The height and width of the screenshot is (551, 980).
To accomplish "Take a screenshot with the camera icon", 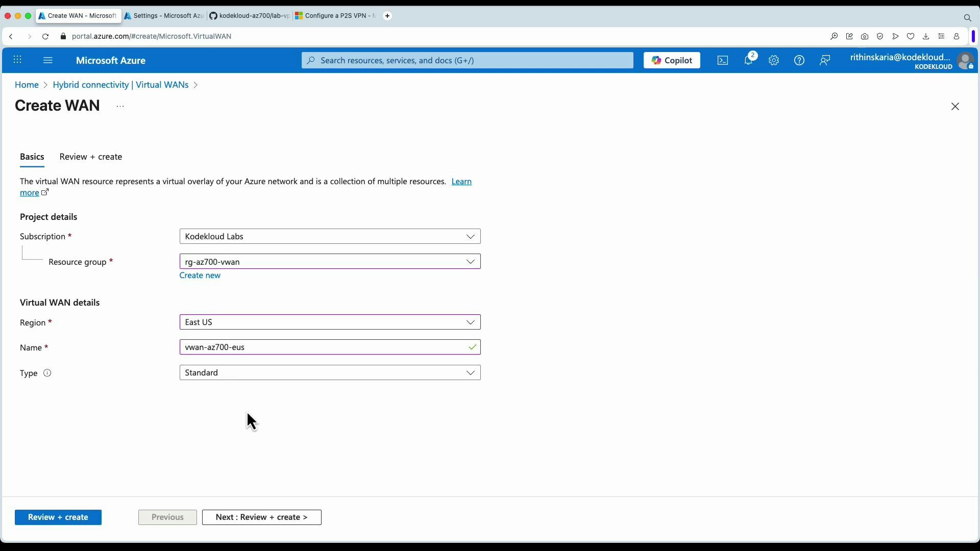I will point(865,36).
